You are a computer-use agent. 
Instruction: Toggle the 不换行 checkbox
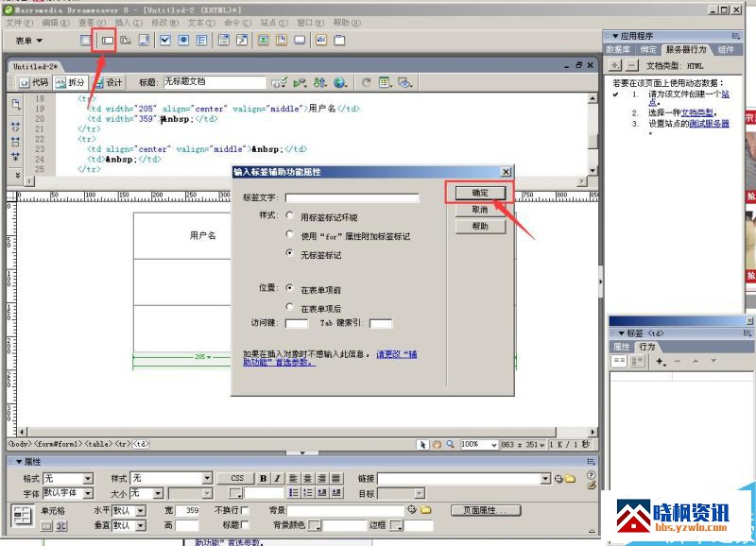[x=245, y=510]
